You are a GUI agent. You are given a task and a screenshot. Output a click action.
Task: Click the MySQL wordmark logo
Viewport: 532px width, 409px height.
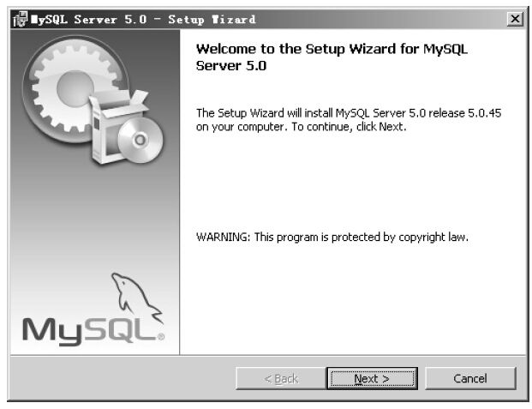[89, 330]
